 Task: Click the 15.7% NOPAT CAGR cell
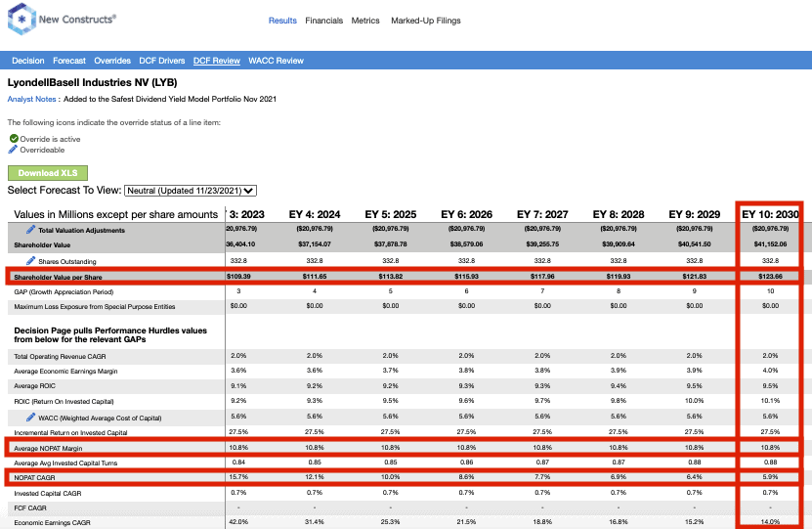click(238, 476)
